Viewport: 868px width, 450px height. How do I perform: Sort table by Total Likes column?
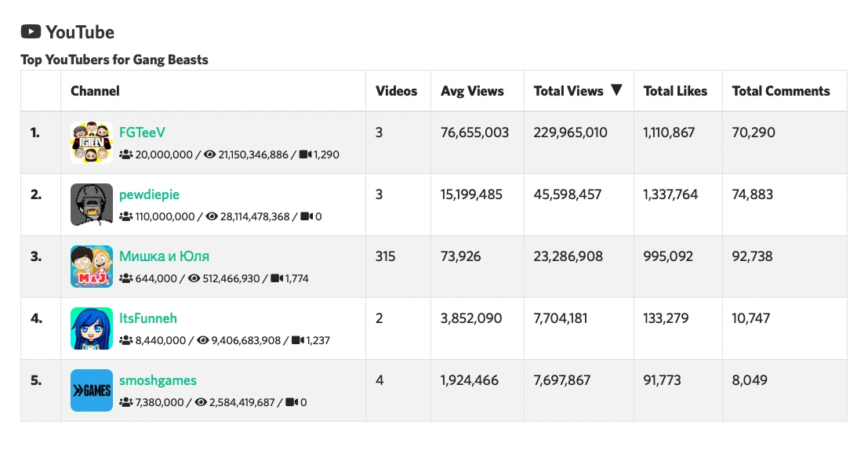pos(675,91)
